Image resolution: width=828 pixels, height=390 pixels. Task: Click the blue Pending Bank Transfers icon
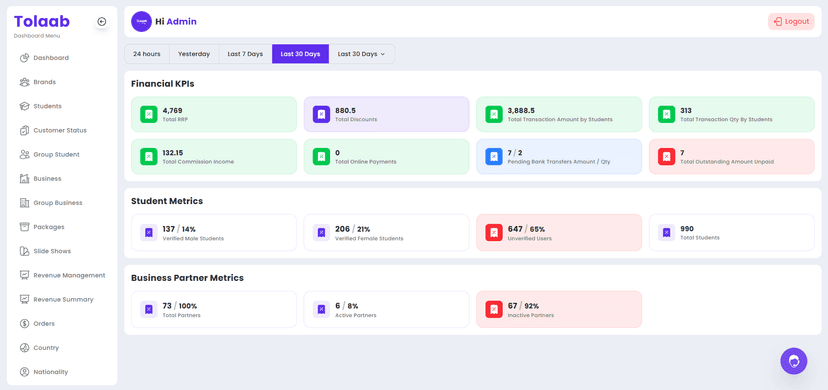coord(494,157)
